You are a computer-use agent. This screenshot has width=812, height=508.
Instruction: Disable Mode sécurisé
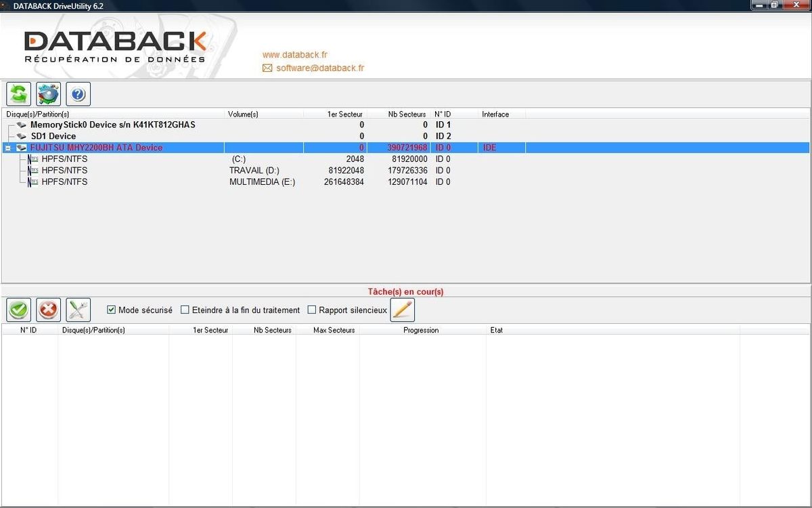click(110, 310)
